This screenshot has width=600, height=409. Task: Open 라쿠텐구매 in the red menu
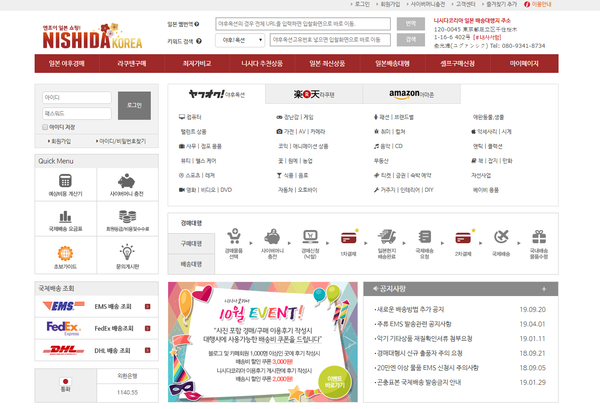pyautogui.click(x=132, y=64)
